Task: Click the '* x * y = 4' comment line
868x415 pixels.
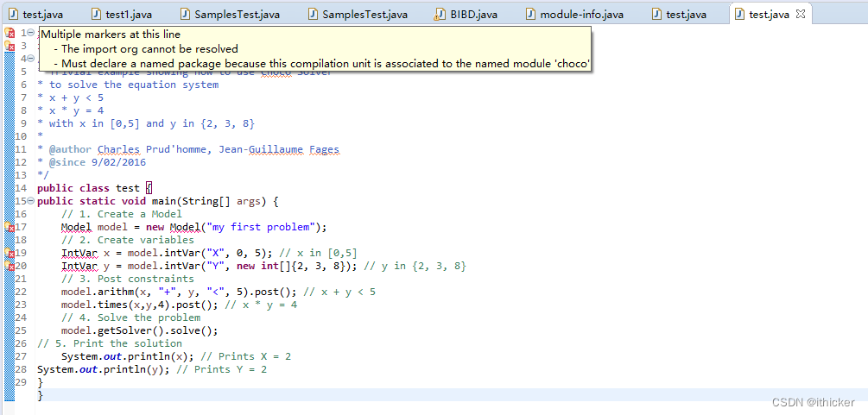Action: pyautogui.click(x=70, y=110)
